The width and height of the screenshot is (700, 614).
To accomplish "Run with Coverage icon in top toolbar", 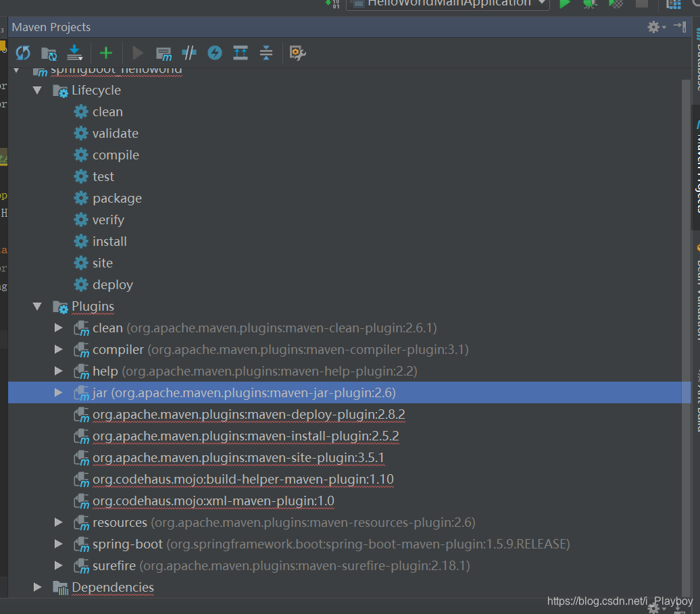I will [616, 3].
